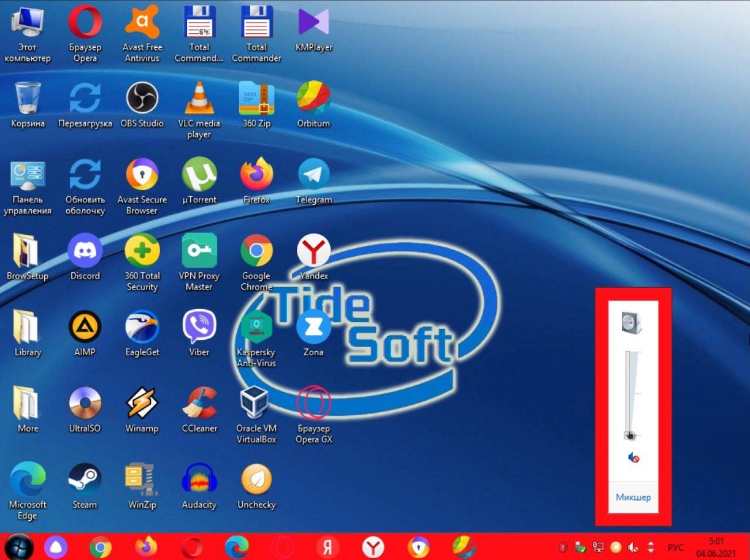Click the speaker device icon atop volume popup

[x=631, y=322]
